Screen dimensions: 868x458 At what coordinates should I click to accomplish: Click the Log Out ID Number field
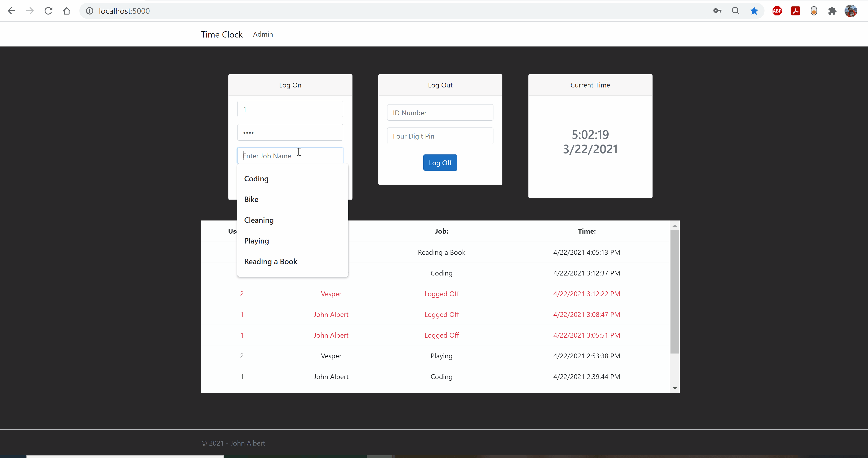[x=440, y=113]
